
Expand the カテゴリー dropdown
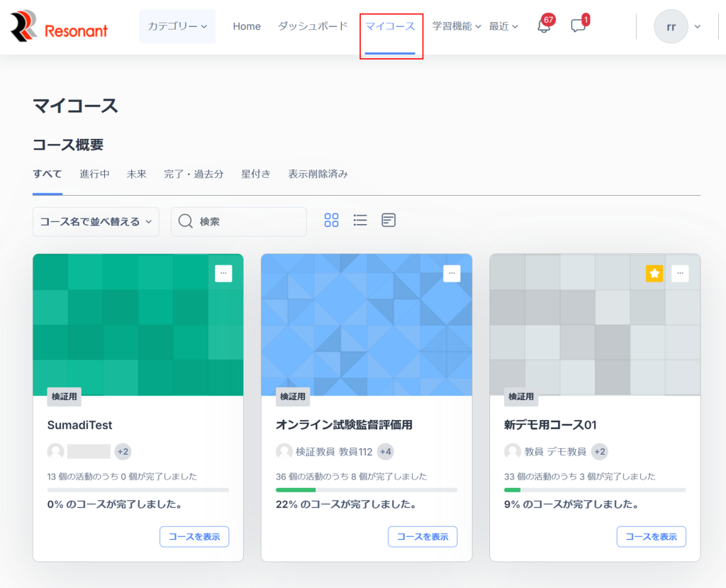[x=177, y=26]
